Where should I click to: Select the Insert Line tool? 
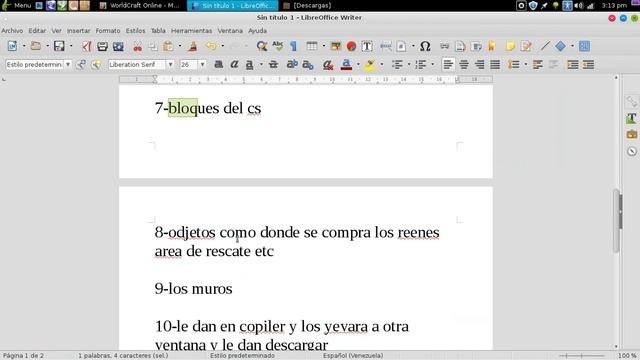pyautogui.click(x=545, y=46)
